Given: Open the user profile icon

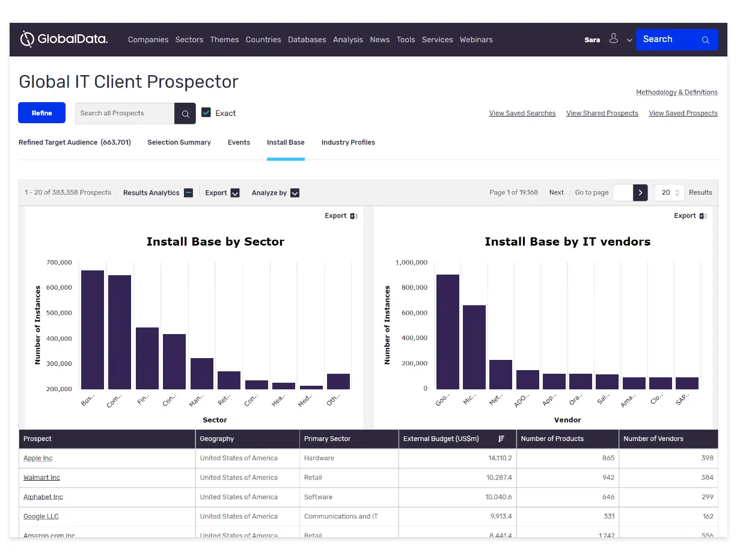Looking at the screenshot, I should click(x=613, y=38).
